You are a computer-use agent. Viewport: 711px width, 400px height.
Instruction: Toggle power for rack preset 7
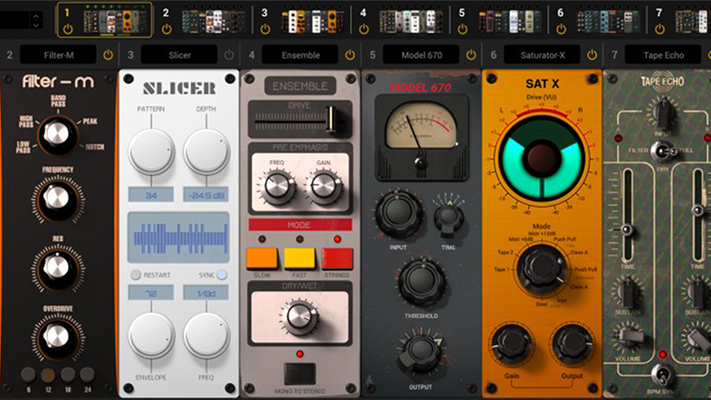click(x=660, y=29)
